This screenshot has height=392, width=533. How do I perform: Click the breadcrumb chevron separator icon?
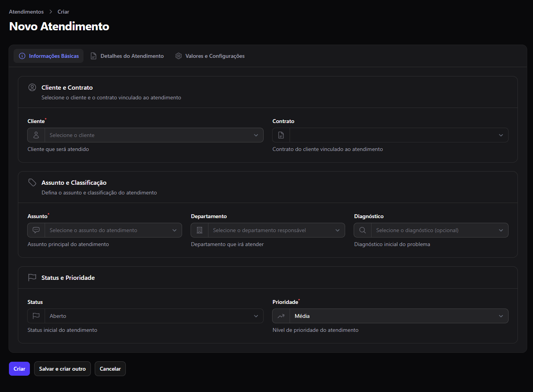[x=50, y=12]
